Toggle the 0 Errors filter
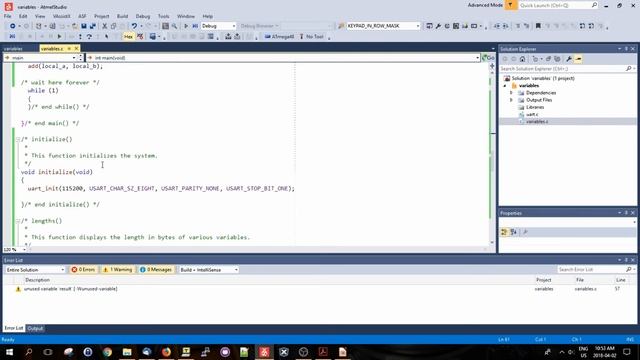 [x=83, y=270]
